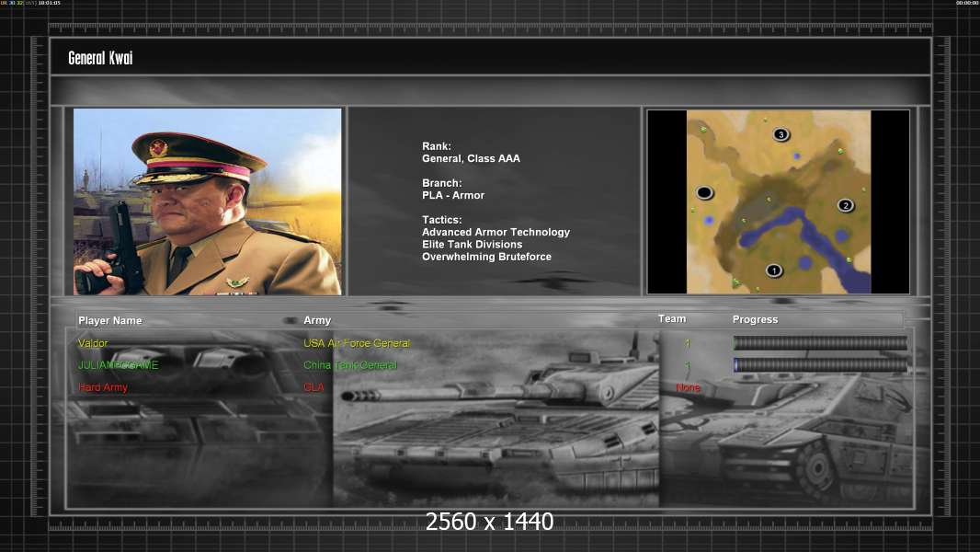This screenshot has width=980, height=552.
Task: Click the "Army" column header
Action: [x=317, y=320]
